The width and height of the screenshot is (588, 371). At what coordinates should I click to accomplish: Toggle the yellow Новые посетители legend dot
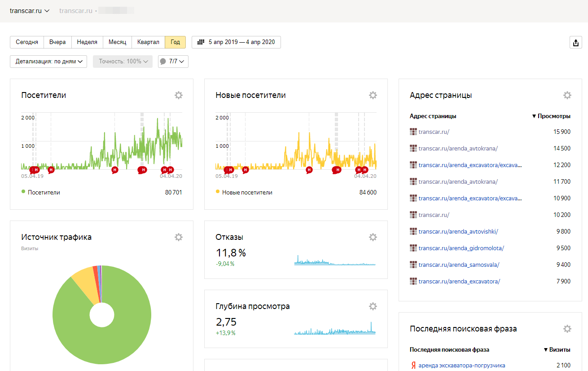(x=218, y=192)
